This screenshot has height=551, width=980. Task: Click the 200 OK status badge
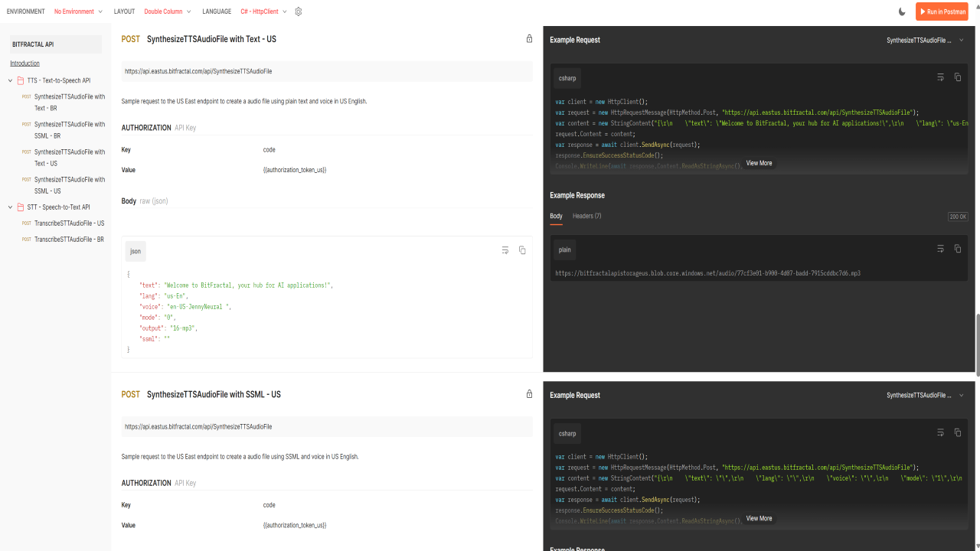point(958,217)
